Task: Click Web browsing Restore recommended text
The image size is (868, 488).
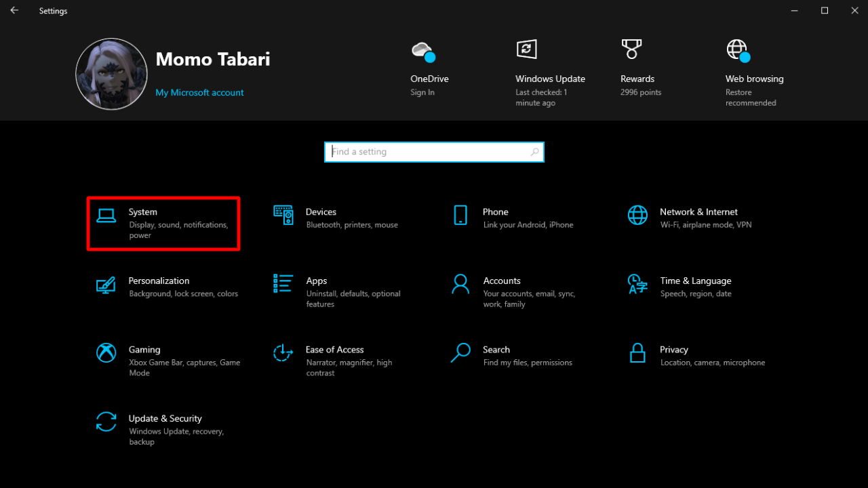Action: coord(751,98)
